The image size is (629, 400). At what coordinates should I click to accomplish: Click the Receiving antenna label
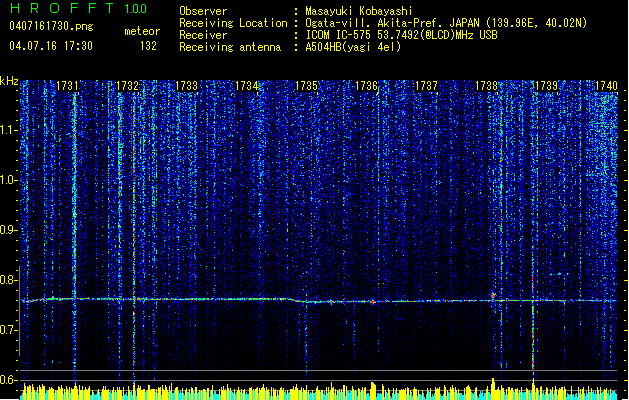tap(230, 47)
